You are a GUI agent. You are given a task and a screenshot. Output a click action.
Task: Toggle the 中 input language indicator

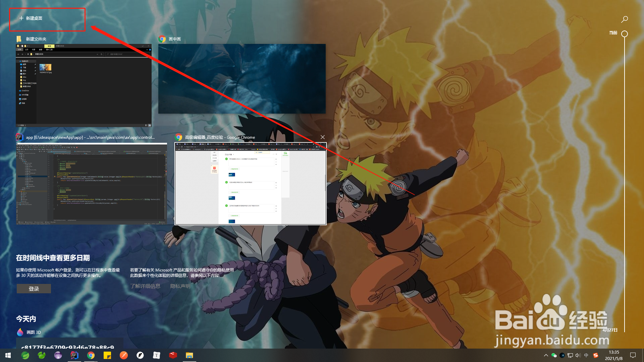pyautogui.click(x=586, y=355)
